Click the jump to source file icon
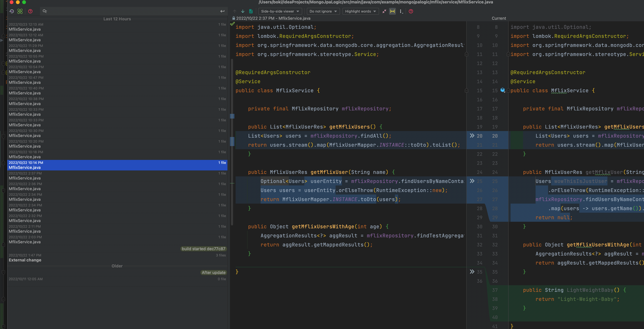Image resolution: width=644 pixels, height=329 pixels. pyautogui.click(x=251, y=11)
